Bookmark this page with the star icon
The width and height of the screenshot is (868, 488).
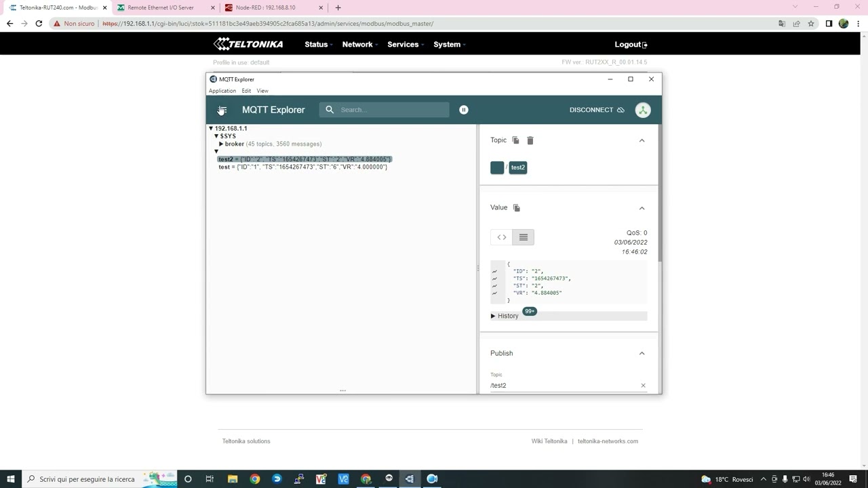click(810, 24)
